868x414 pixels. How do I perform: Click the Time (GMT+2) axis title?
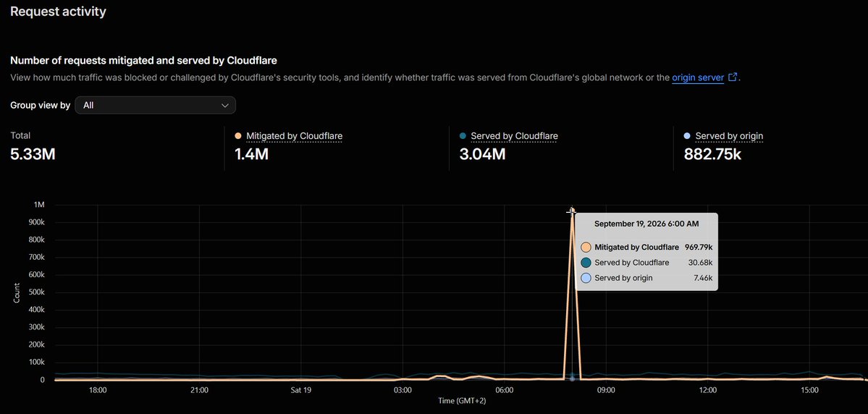point(462,401)
